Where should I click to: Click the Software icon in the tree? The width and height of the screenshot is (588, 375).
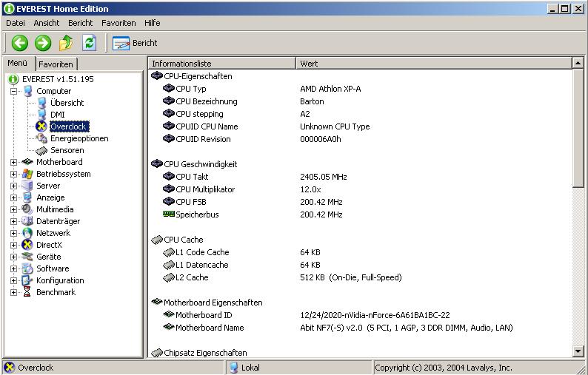point(27,268)
